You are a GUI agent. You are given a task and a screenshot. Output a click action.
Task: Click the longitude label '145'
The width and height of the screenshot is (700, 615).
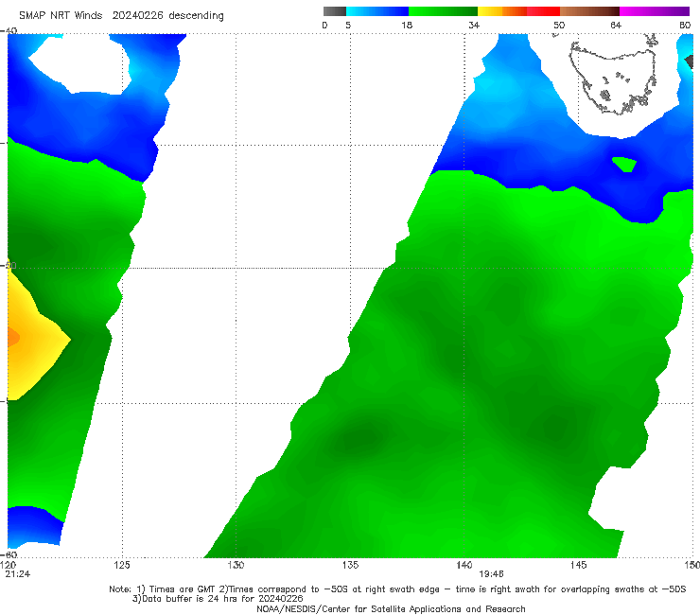[579, 566]
